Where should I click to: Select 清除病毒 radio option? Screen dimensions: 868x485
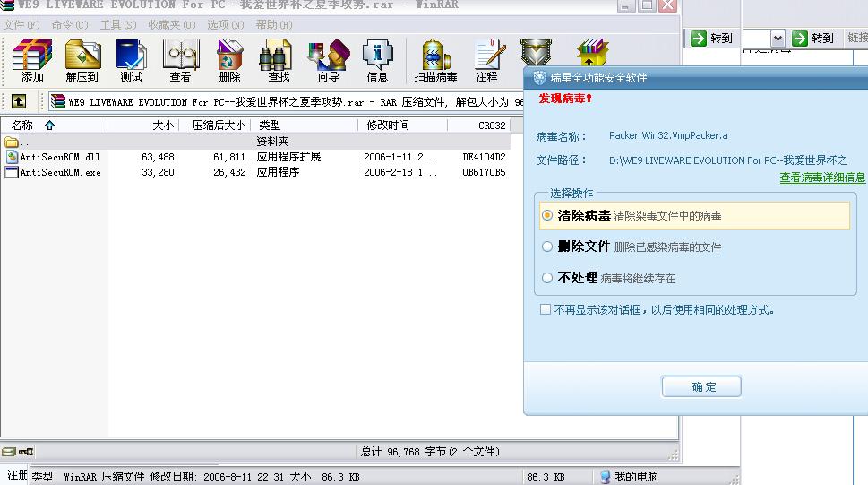[x=547, y=215]
